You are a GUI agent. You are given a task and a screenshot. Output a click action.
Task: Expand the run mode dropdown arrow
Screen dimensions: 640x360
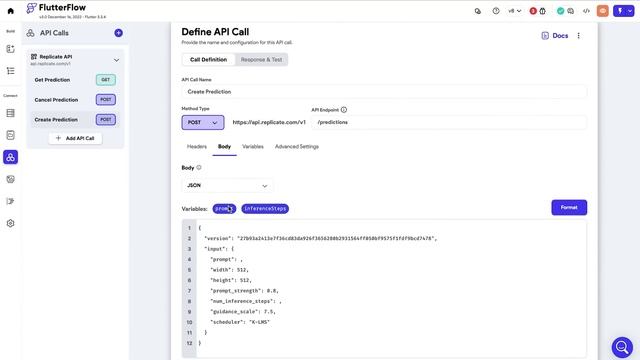(630, 11)
